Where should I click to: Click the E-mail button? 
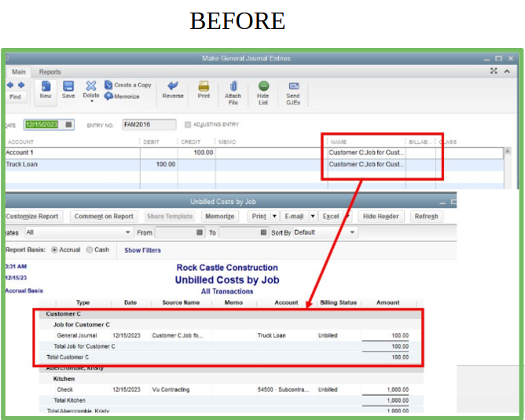[x=294, y=217]
